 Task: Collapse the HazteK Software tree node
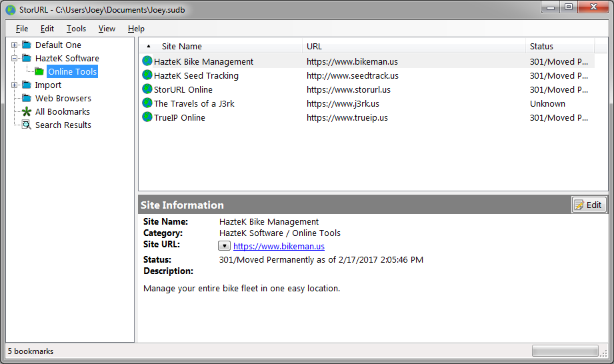point(15,58)
